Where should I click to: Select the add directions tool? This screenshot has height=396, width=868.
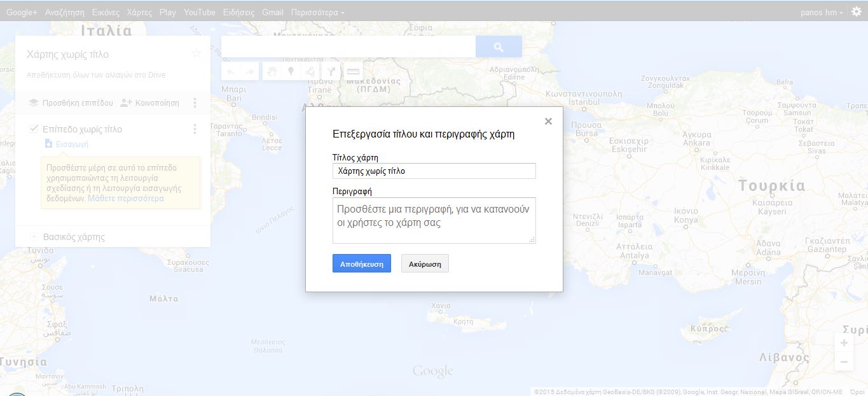[331, 72]
